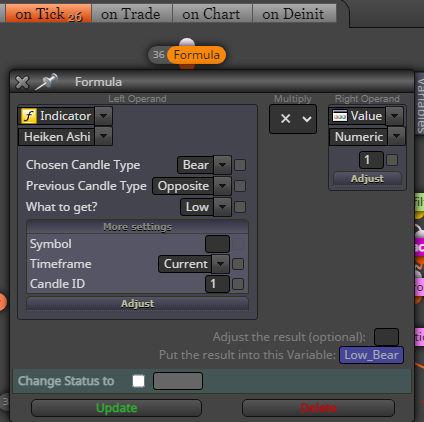Toggle checkbox beside Candle ID

tap(238, 284)
